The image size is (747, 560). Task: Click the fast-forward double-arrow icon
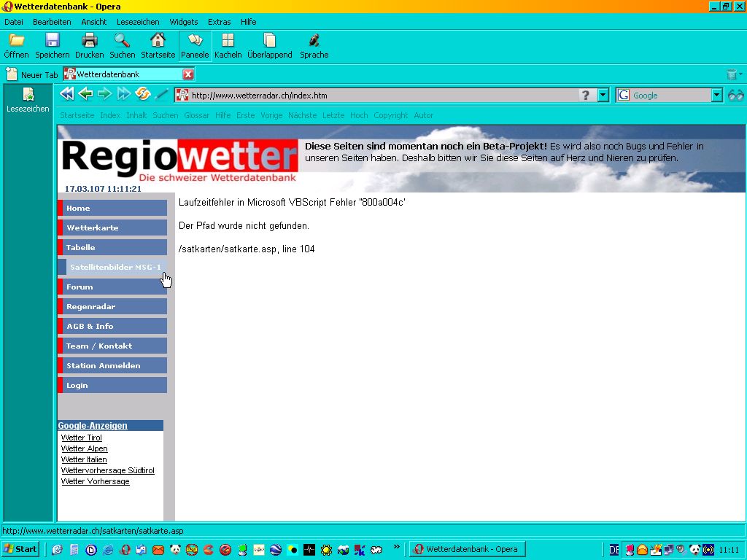(x=124, y=94)
